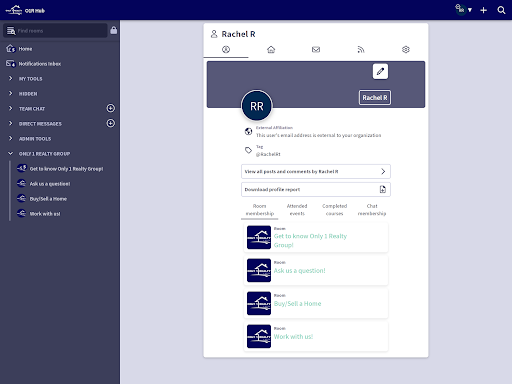
Task: Open the profile settings gear tab
Action: point(406,50)
